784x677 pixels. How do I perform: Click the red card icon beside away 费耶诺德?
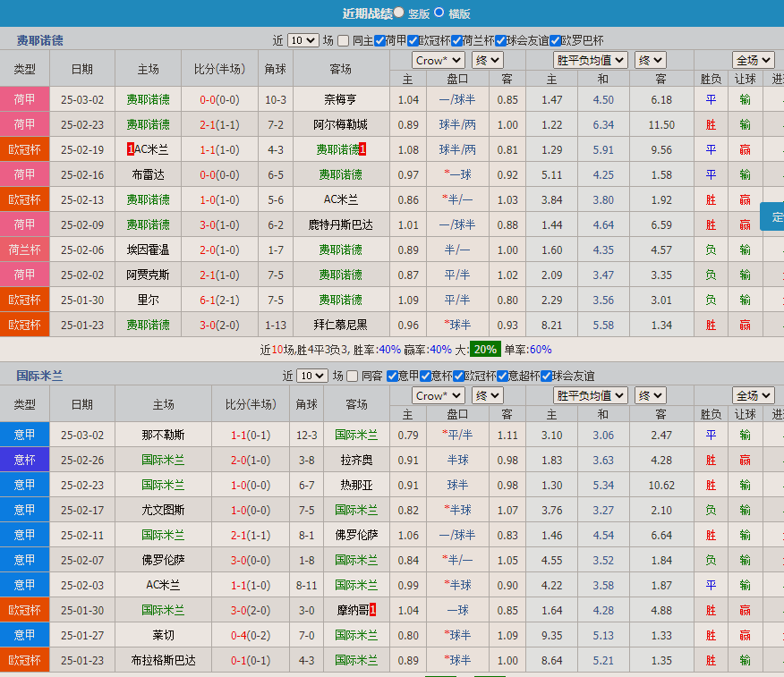pos(364,149)
